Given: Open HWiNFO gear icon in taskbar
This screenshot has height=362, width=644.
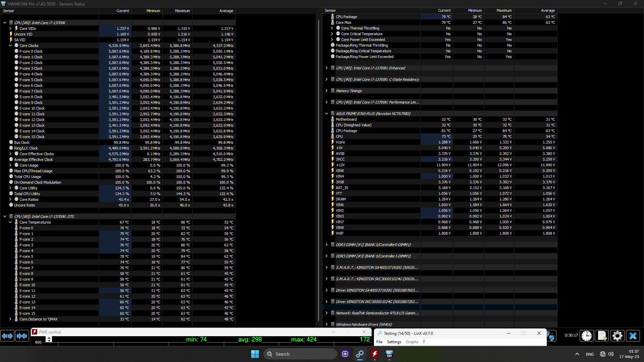Looking at the screenshot, I should 360,354.
